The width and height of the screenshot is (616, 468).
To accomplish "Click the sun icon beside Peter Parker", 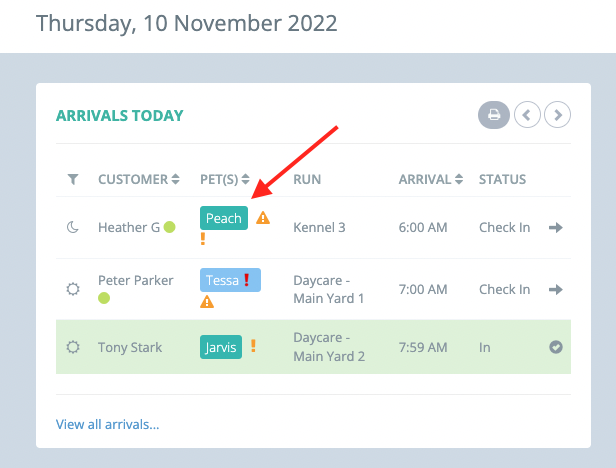I will click(72, 289).
